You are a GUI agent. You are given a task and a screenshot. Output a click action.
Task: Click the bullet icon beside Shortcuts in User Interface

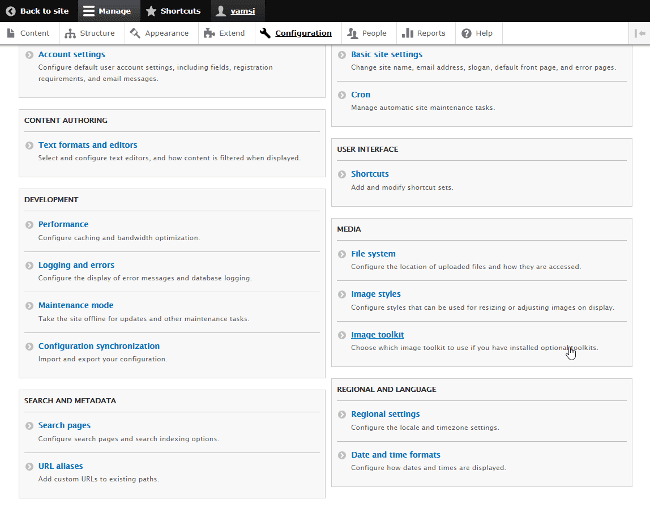[342, 174]
